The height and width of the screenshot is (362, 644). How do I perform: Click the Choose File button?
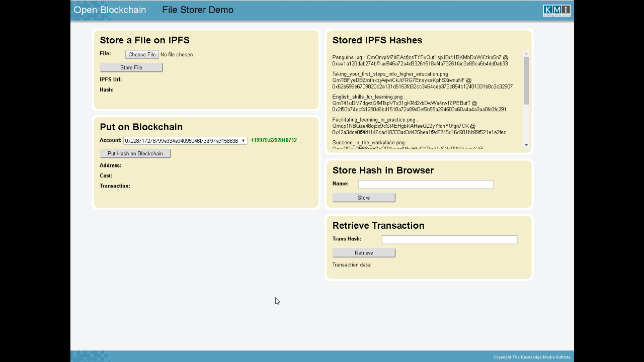(x=142, y=54)
